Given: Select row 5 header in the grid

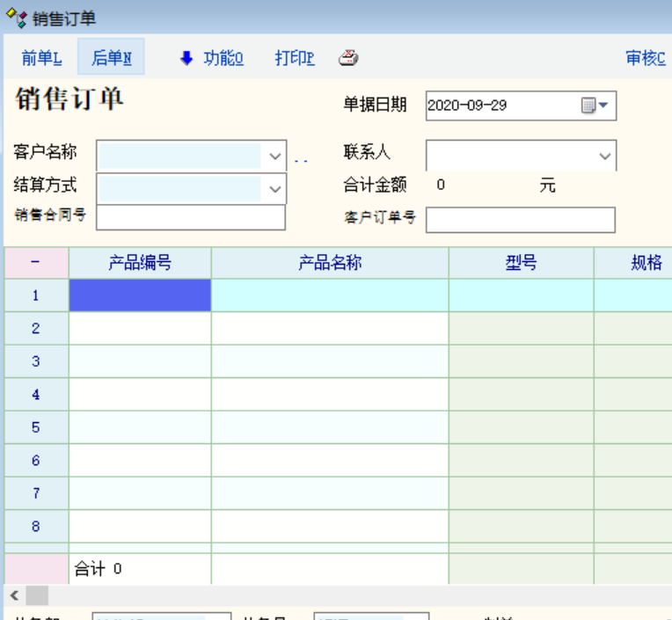Looking at the screenshot, I should click(x=36, y=427).
